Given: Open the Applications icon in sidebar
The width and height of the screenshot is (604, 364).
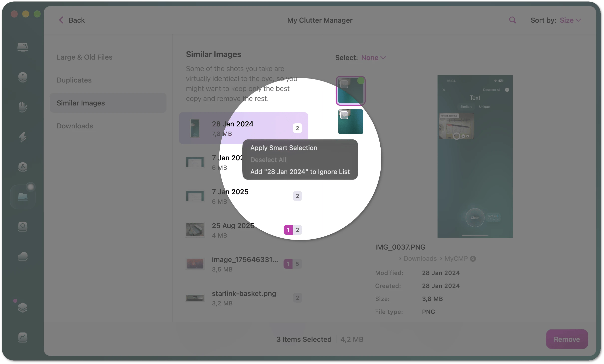Looking at the screenshot, I should tap(23, 167).
